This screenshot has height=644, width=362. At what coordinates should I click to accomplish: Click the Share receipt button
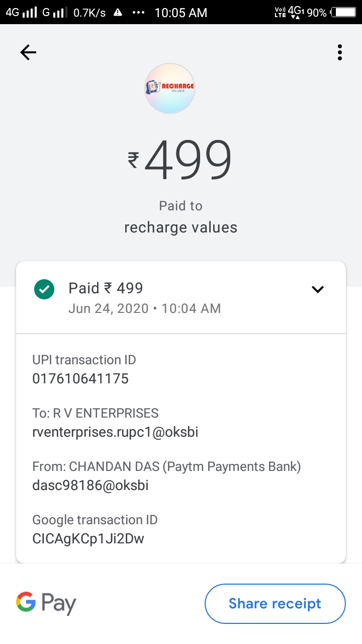(275, 603)
